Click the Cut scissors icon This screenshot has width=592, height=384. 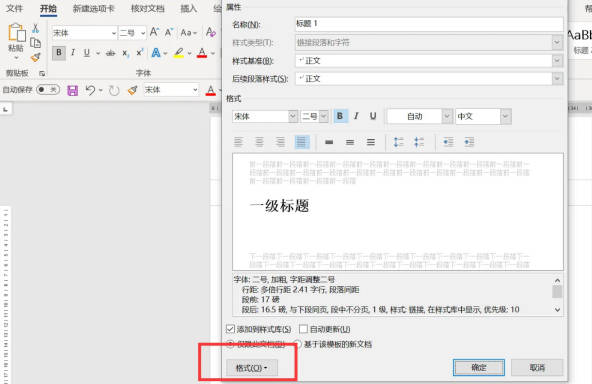35,29
